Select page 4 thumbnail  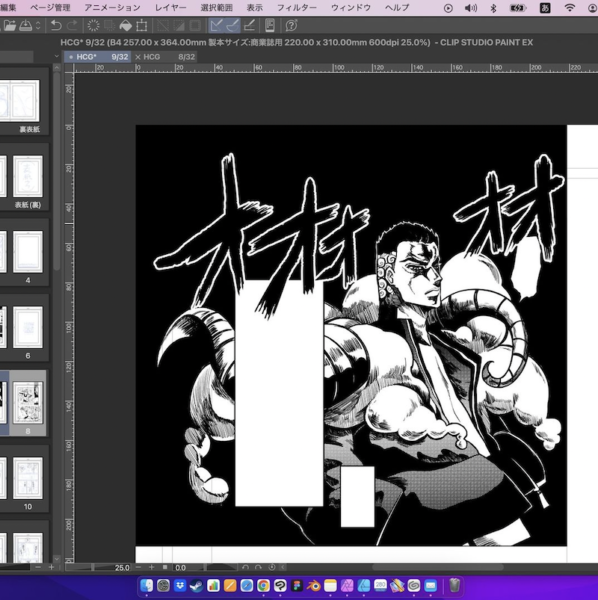pyautogui.click(x=28, y=252)
